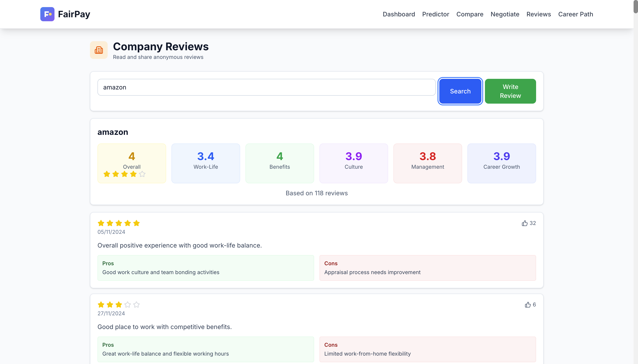Click the fifth star of the 05/11/2024 review

(136, 223)
